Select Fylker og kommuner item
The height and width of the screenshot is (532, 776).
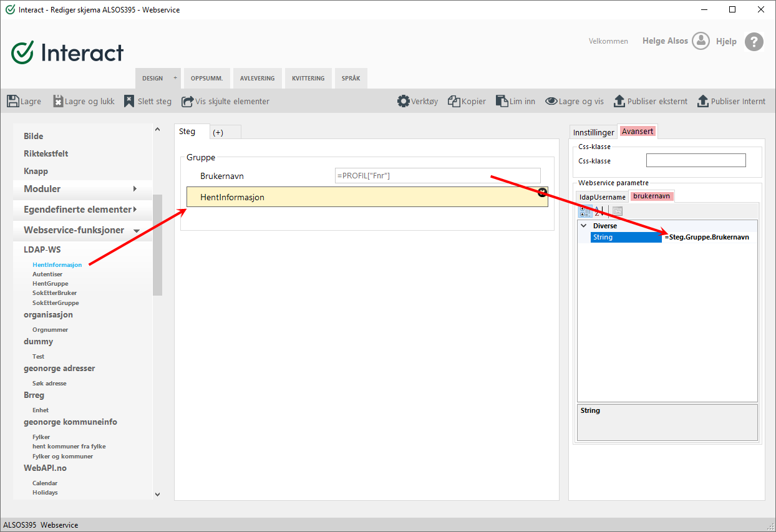(63, 456)
